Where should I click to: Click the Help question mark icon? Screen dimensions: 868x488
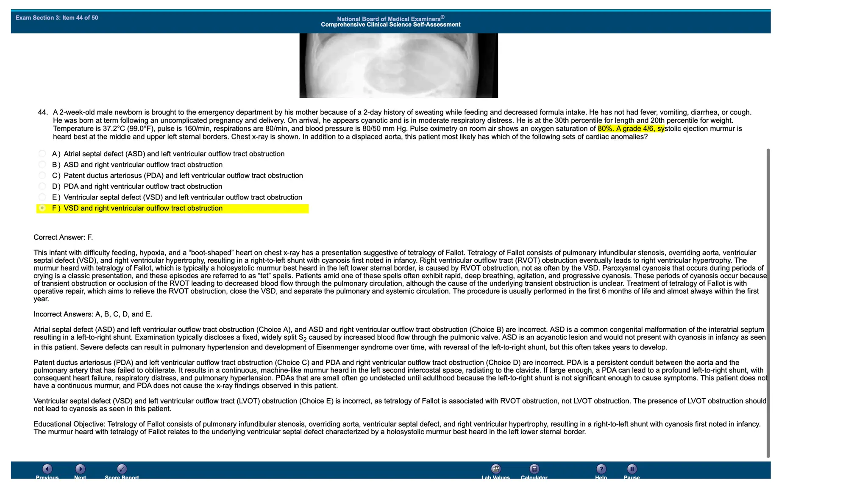click(601, 469)
